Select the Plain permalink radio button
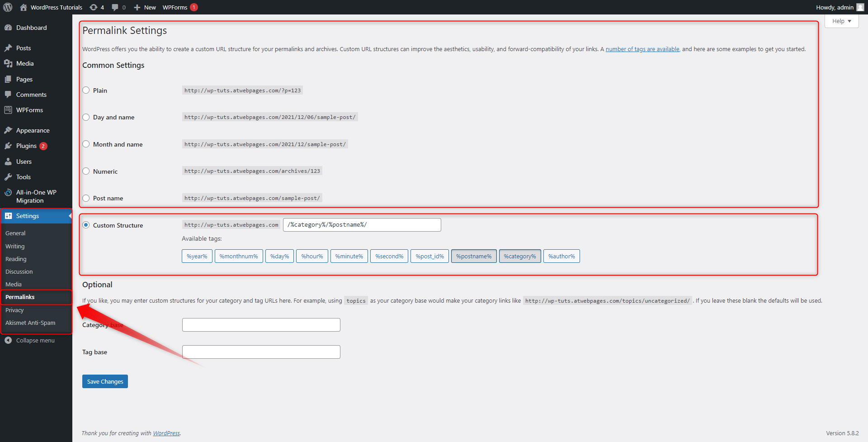Screen dimensions: 868x442 point(86,90)
